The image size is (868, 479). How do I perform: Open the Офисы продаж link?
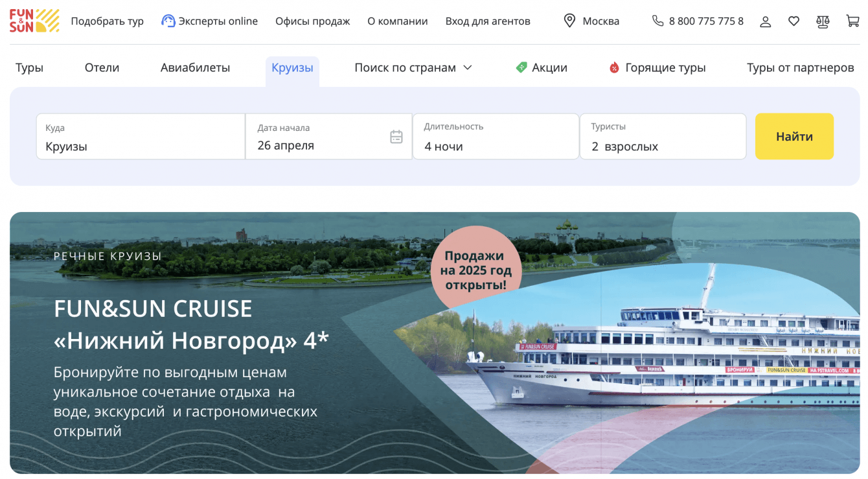pos(313,21)
